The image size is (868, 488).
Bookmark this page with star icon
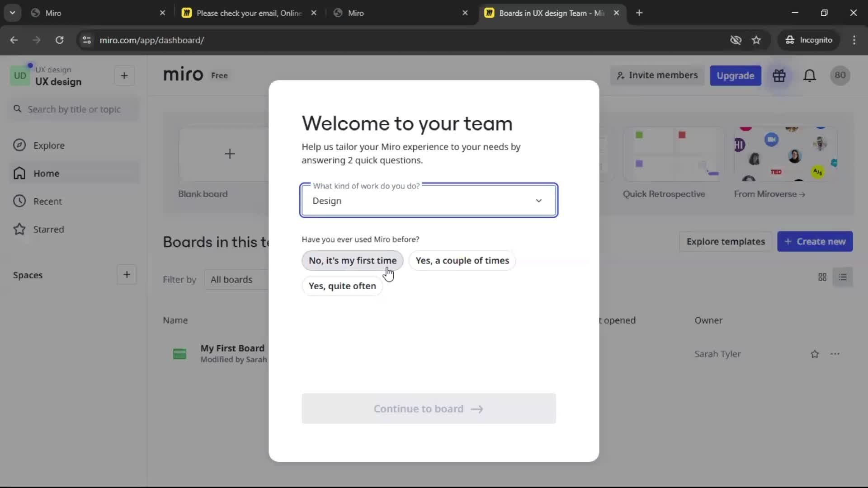click(x=756, y=40)
